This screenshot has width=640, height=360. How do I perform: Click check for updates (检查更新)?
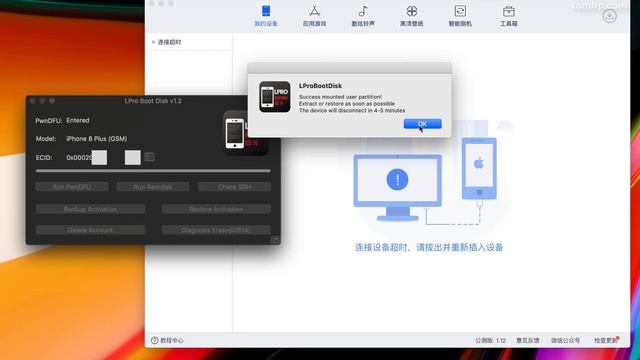tap(606, 340)
